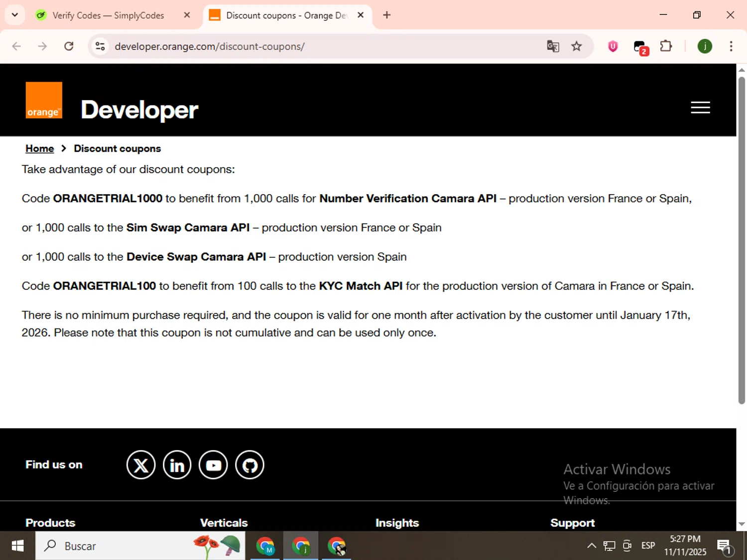Close the Discount coupons tab

tap(361, 15)
